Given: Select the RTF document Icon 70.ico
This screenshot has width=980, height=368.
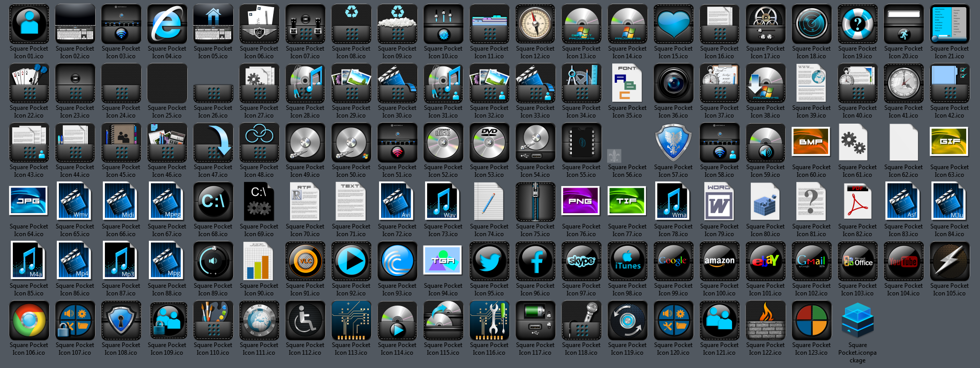Looking at the screenshot, I should [305, 202].
